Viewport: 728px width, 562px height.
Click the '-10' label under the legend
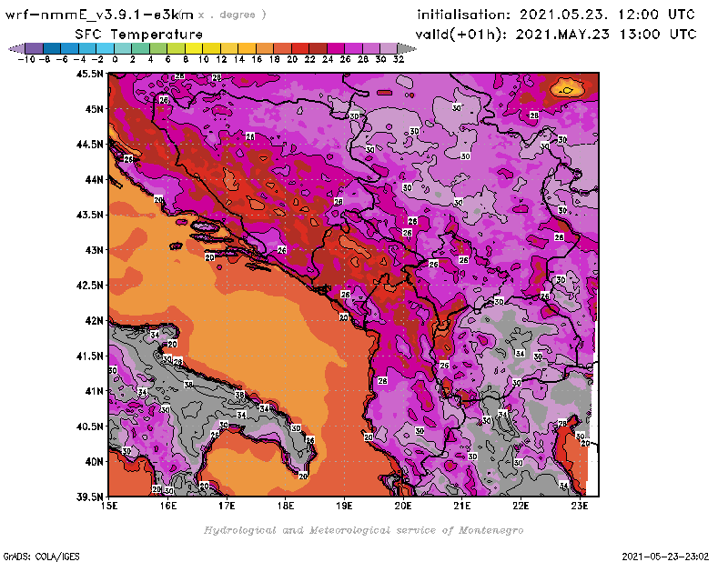26,59
